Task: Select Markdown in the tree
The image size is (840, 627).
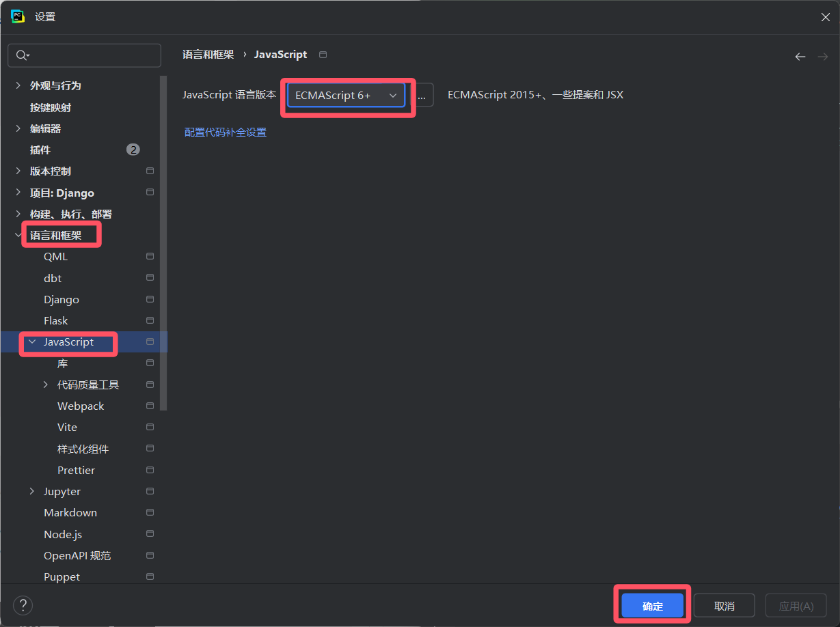Action: (x=70, y=512)
